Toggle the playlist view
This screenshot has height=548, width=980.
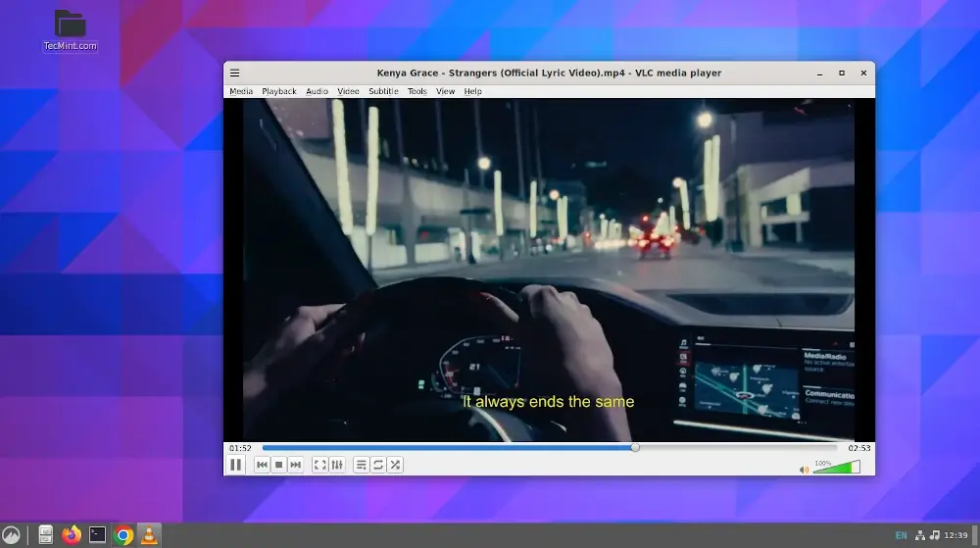pos(361,465)
